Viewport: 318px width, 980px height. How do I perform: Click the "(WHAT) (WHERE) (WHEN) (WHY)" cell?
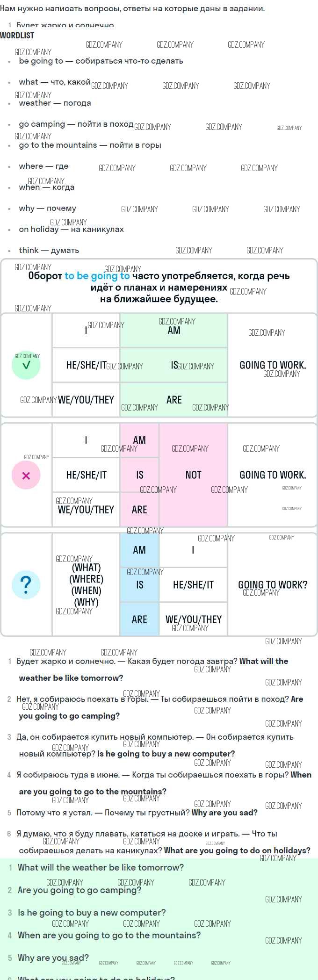click(x=86, y=584)
